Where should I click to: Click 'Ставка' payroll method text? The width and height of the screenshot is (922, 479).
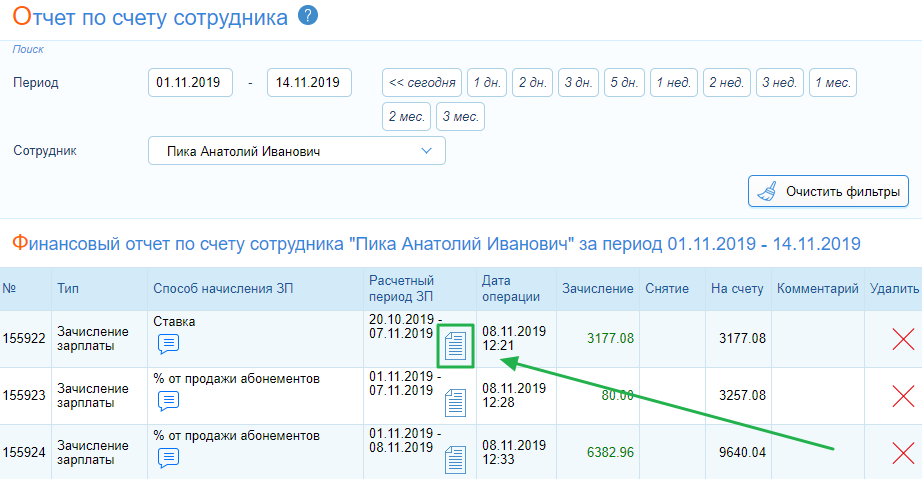click(x=174, y=321)
